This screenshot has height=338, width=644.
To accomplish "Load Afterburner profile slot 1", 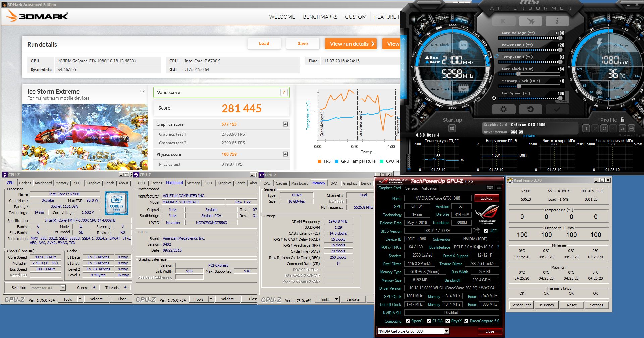I will point(586,128).
